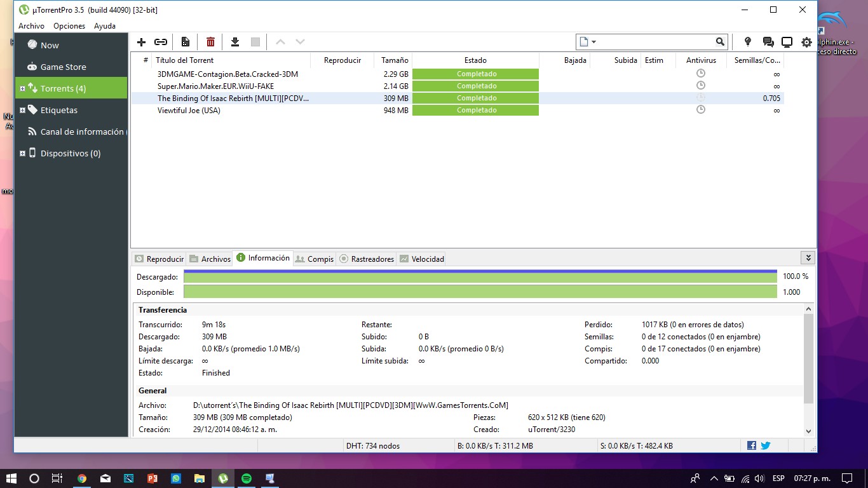Expand the Etiquetas tree node

coord(22,110)
